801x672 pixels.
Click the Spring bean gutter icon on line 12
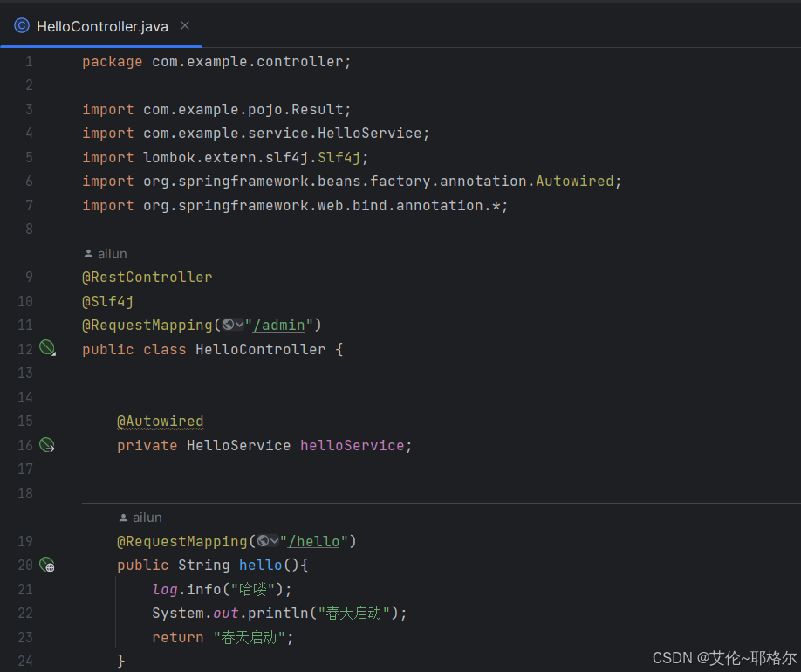[47, 348]
